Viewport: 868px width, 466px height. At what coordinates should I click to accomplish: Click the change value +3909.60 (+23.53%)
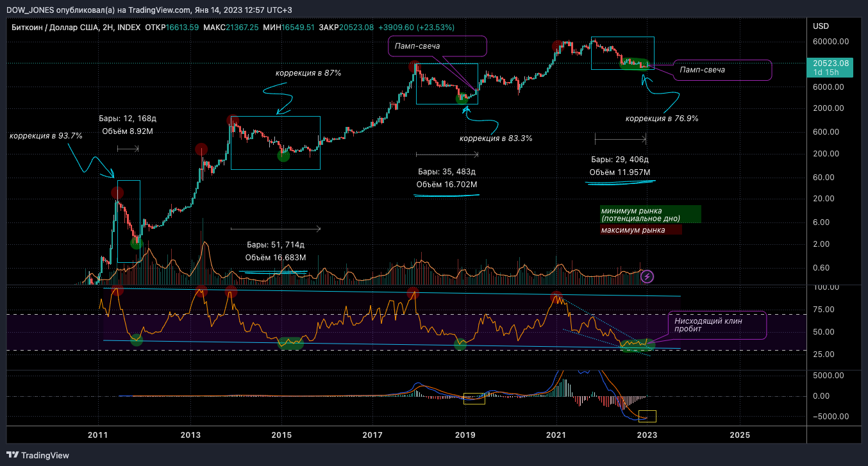pyautogui.click(x=416, y=27)
